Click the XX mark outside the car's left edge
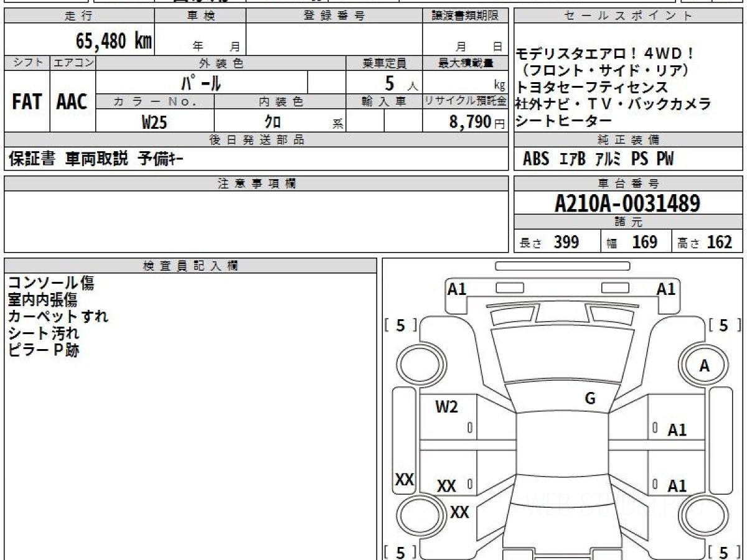The width and height of the screenshot is (747, 560). [405, 480]
